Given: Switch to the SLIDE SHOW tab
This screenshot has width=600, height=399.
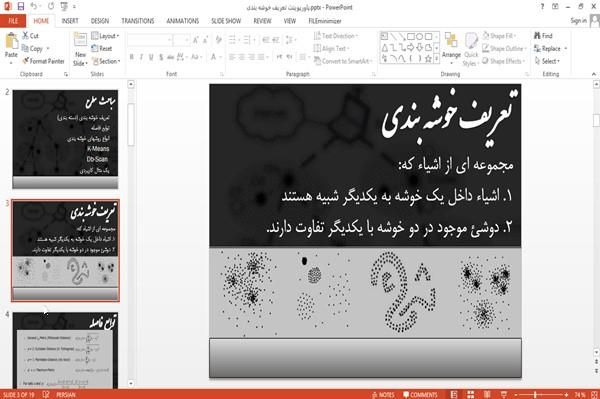Looking at the screenshot, I should point(226,21).
